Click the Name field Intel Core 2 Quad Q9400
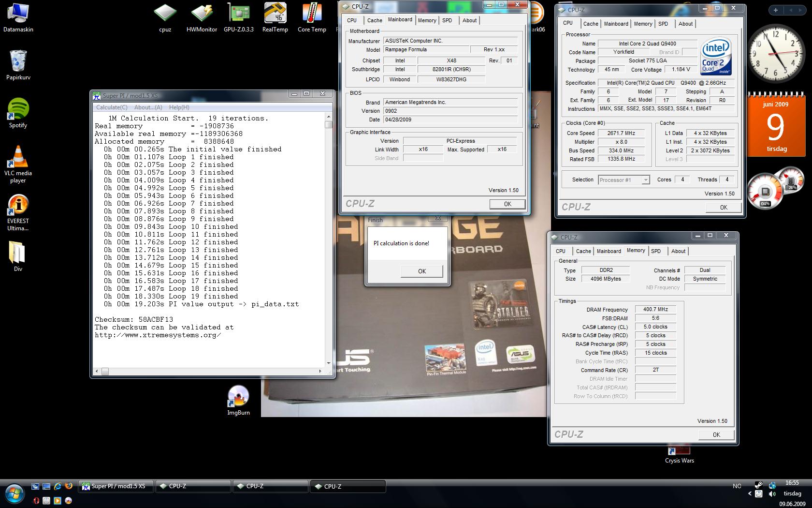812x508 pixels. pos(647,44)
